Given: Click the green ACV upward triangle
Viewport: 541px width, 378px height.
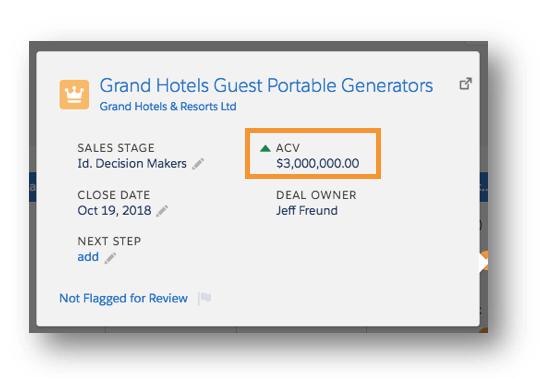Looking at the screenshot, I should click(x=265, y=148).
